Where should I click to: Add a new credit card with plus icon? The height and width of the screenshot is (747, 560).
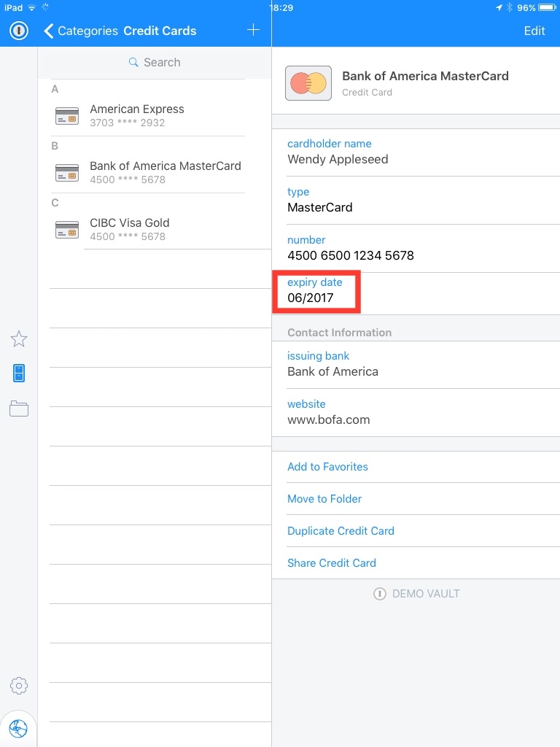[x=253, y=30]
